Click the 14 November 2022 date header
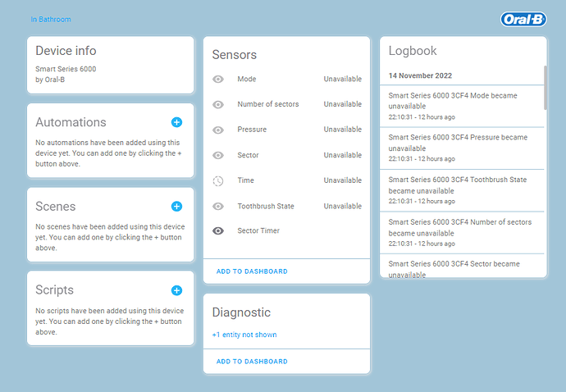The height and width of the screenshot is (392, 566). coord(420,75)
